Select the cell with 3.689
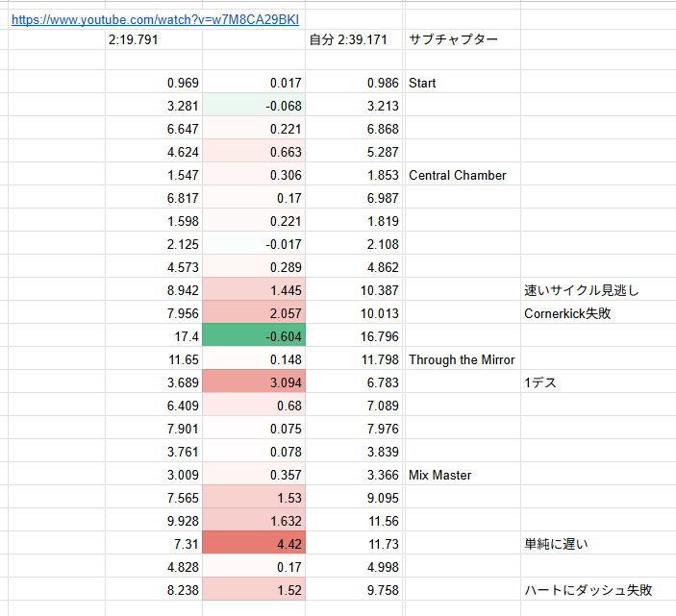 click(x=154, y=382)
